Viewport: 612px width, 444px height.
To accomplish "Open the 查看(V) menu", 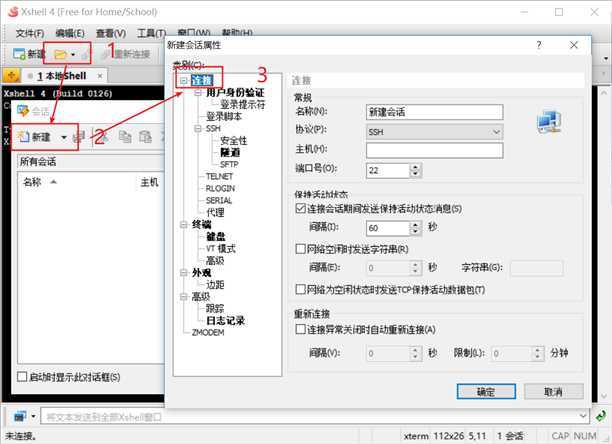I will click(x=111, y=33).
